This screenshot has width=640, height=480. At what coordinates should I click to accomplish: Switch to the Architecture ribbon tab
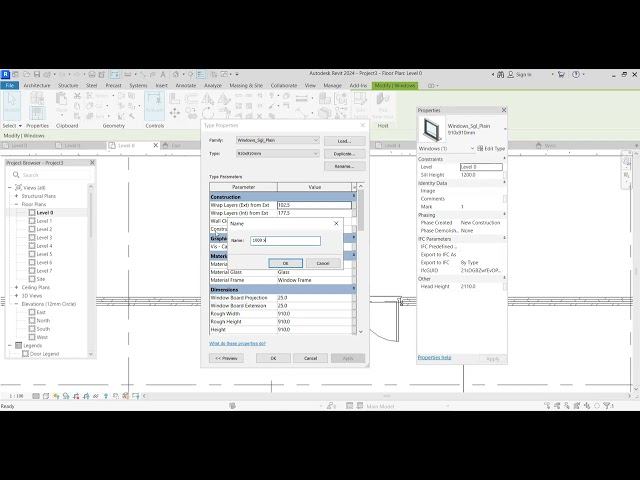(x=37, y=85)
